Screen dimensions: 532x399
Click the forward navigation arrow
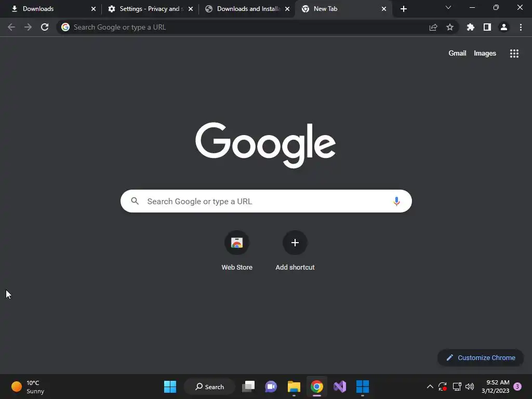click(x=28, y=27)
